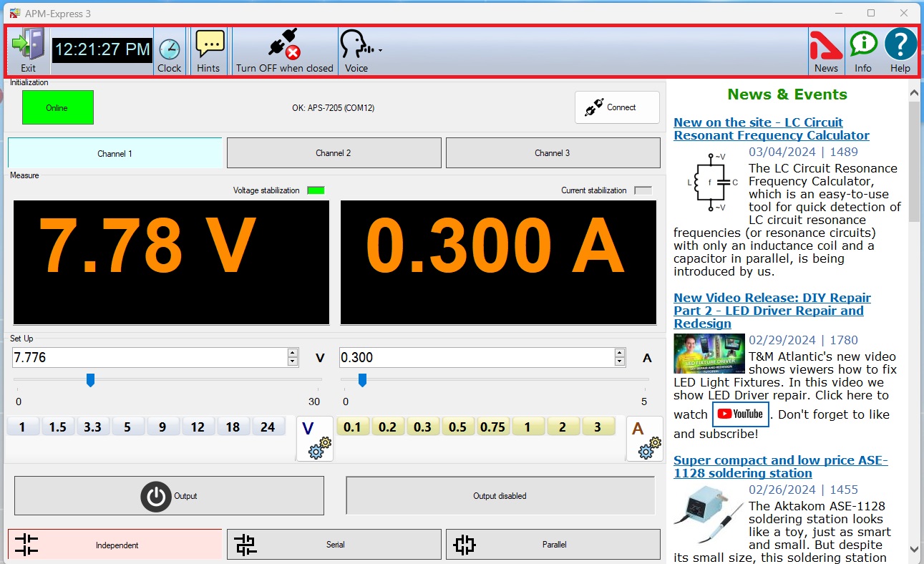This screenshot has width=924, height=564.
Task: Open the News toolbar icon
Action: pos(825,46)
